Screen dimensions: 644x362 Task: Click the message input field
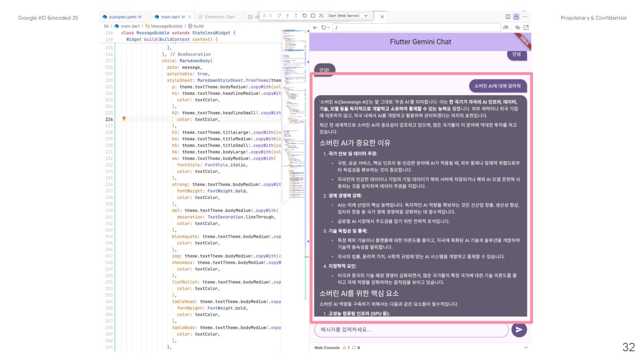pyautogui.click(x=411, y=330)
